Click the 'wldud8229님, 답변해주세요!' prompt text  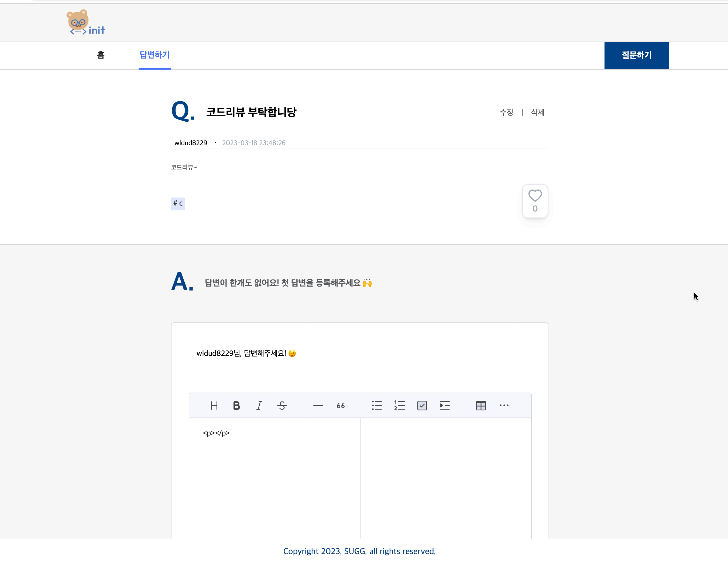click(246, 353)
